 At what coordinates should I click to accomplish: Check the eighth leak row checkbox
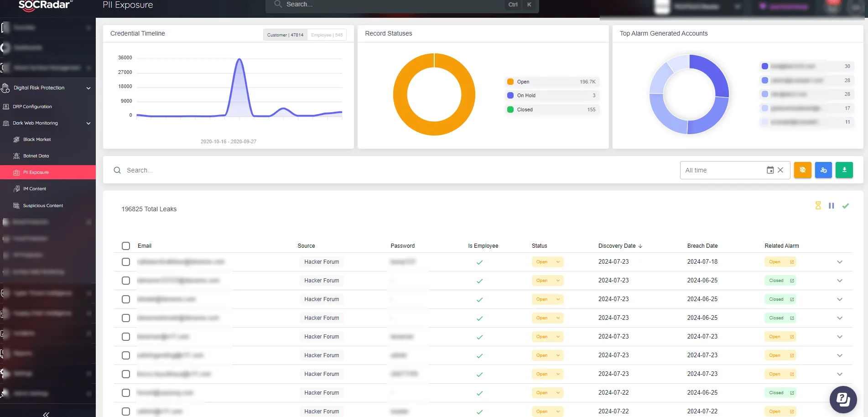coord(126,393)
